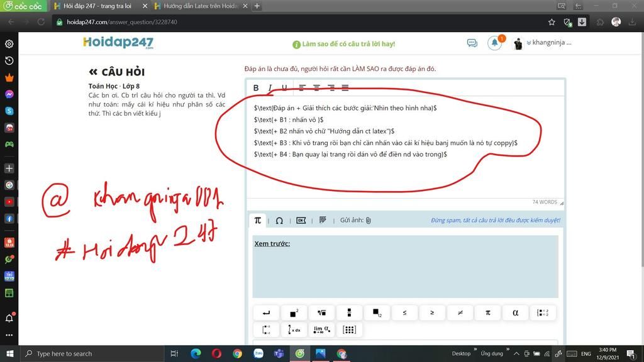Screen dimensions: 644x362
Task: Justify the answer text
Action: 345,87
